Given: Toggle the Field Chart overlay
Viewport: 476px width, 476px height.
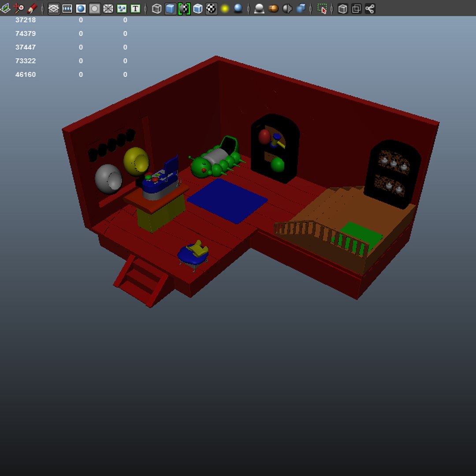Looking at the screenshot, I should click(108, 8).
